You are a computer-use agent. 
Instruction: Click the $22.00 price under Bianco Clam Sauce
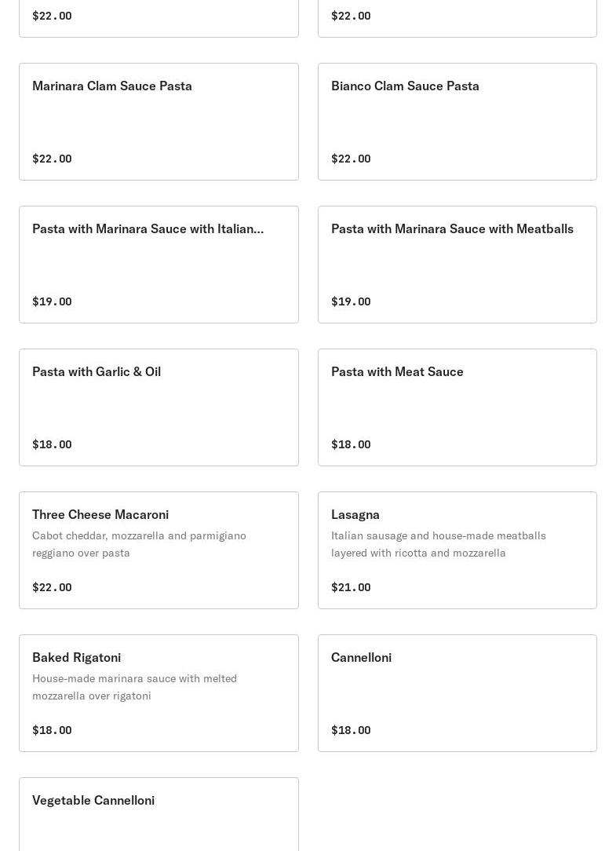point(351,159)
